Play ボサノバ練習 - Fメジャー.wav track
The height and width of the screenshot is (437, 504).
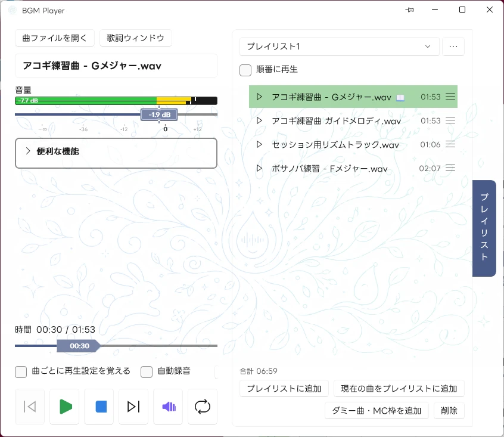259,168
